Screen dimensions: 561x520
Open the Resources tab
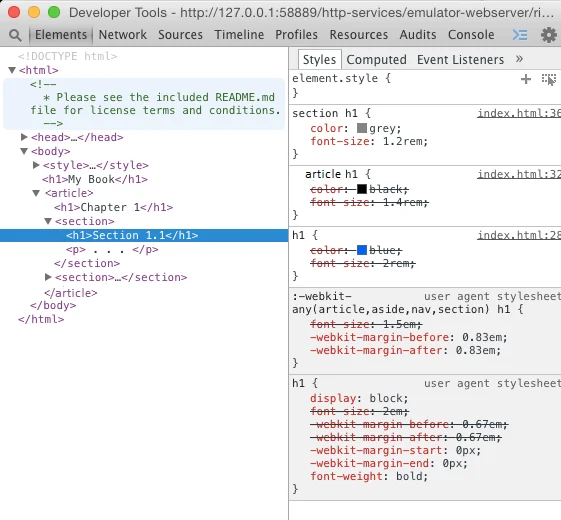[358, 35]
